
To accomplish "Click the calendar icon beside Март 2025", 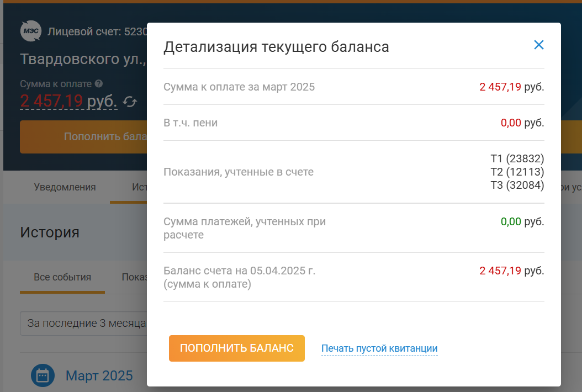I will [x=41, y=375].
